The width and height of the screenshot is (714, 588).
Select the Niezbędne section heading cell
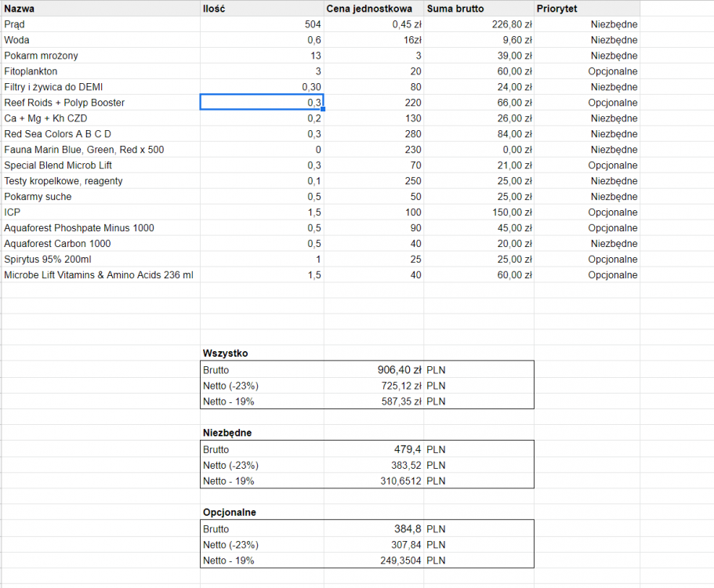click(x=262, y=433)
